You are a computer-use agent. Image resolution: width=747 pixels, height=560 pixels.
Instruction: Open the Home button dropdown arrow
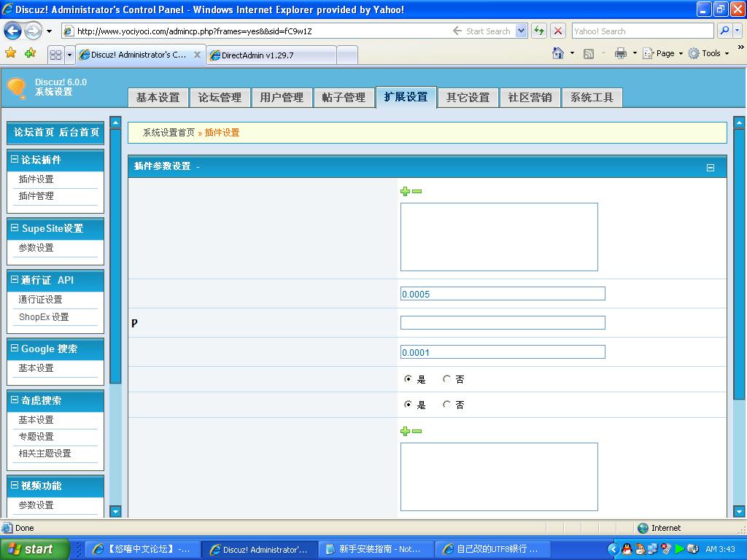point(572,53)
